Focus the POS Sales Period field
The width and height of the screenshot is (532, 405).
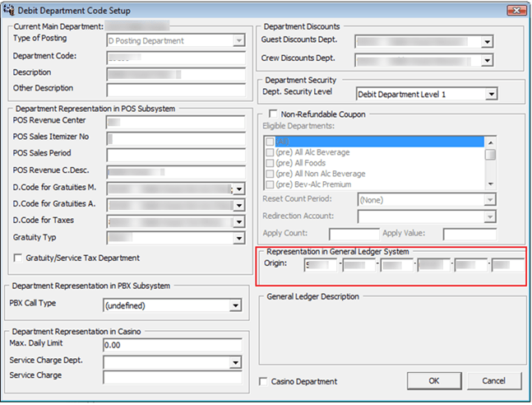[176, 155]
